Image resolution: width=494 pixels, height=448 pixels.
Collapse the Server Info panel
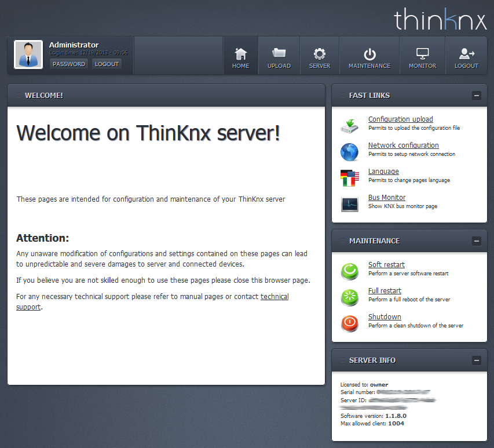477,360
